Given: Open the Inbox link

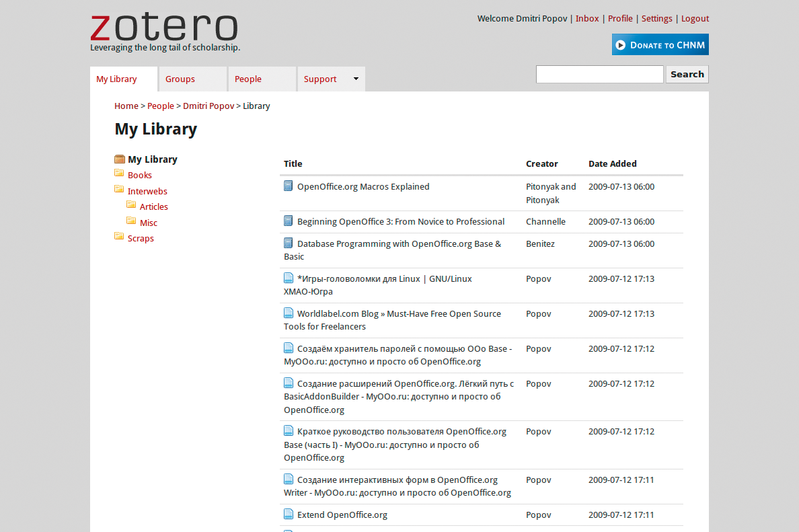Looking at the screenshot, I should [587, 18].
